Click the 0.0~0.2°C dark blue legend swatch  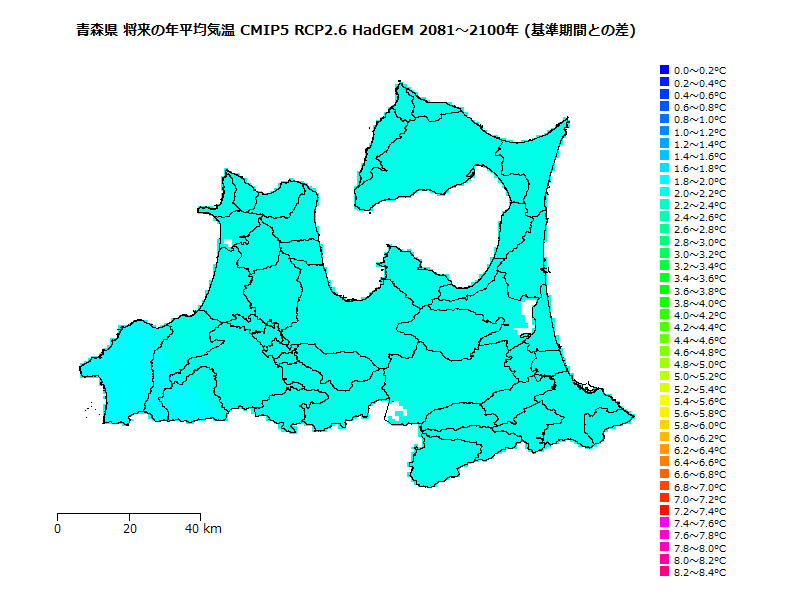664,70
